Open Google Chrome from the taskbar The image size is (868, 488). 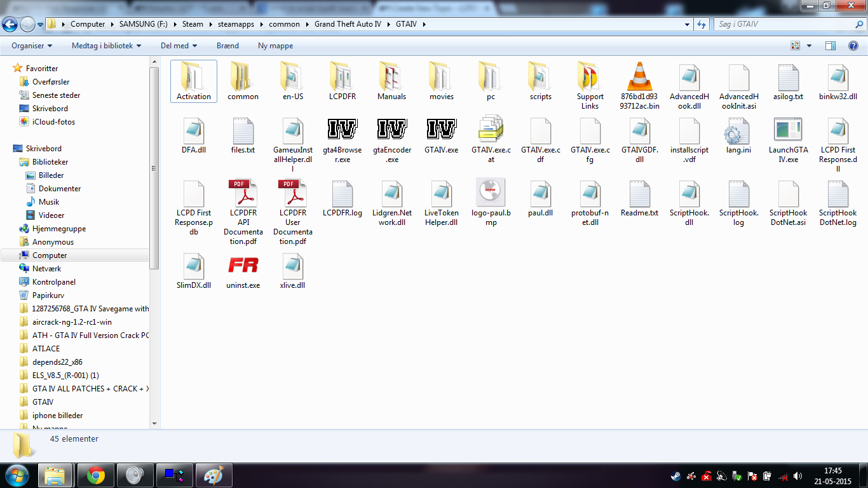96,475
